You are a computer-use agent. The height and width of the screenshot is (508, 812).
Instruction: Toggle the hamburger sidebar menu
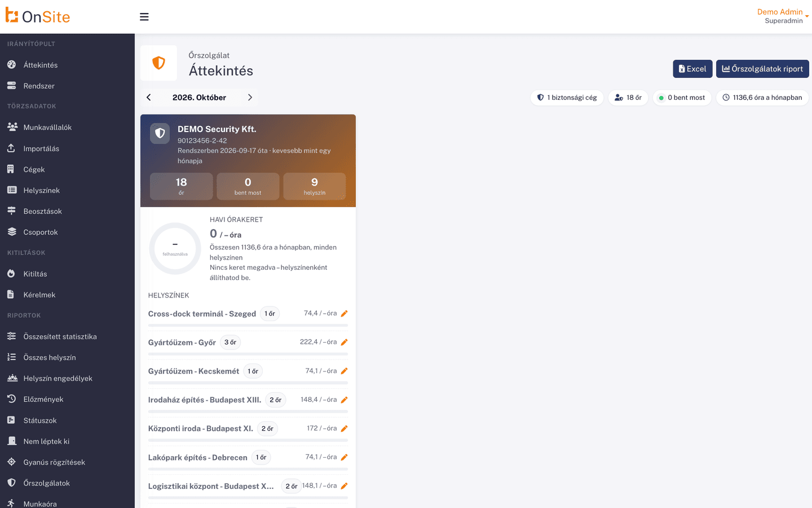click(144, 17)
